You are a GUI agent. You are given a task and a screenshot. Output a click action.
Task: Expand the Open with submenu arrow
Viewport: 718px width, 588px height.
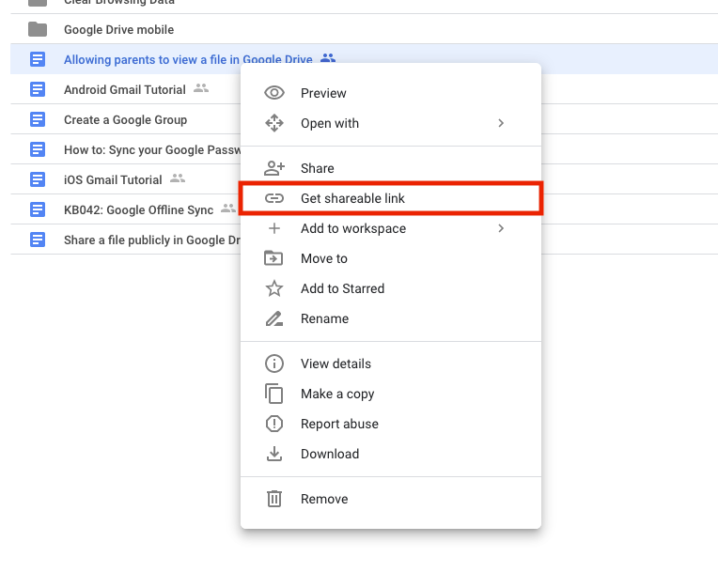(501, 123)
